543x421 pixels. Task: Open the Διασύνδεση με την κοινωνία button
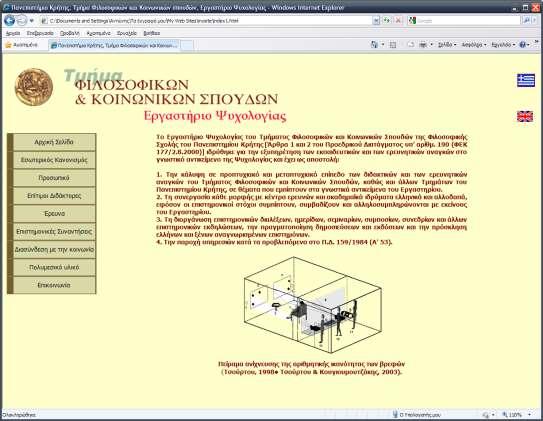(x=54, y=249)
